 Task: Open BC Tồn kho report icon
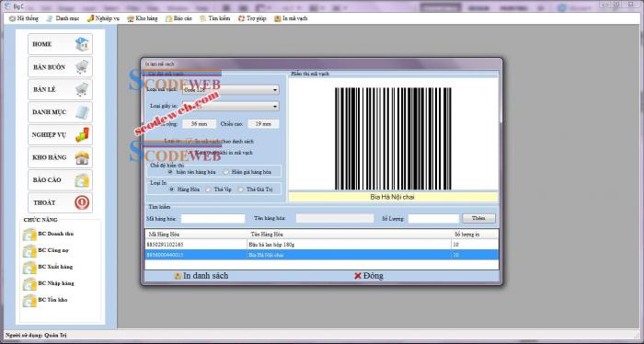point(29,300)
